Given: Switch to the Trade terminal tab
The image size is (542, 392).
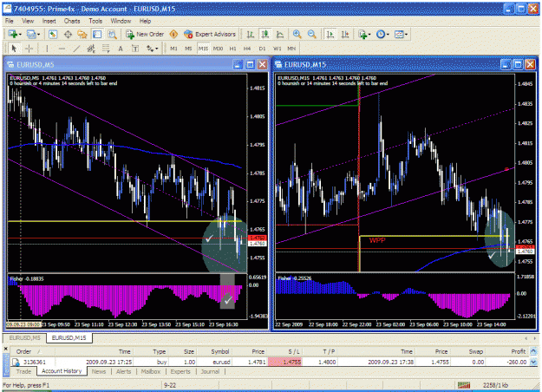Looking at the screenshot, I should pos(24,371).
